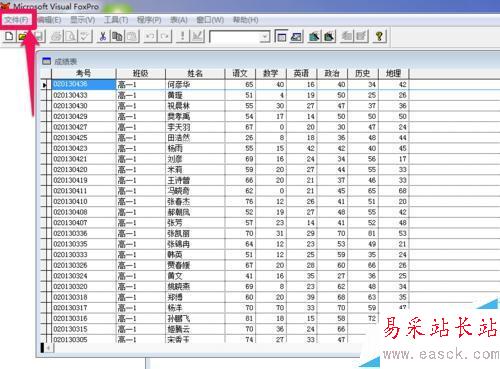Click the Cut scissors icon
Screen dimensions: 500x369
tap(103, 36)
